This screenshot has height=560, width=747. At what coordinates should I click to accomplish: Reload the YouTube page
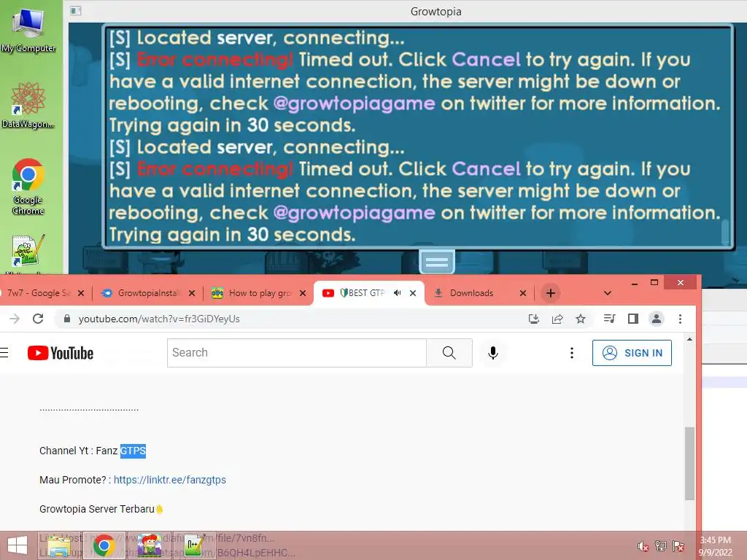[x=38, y=319]
